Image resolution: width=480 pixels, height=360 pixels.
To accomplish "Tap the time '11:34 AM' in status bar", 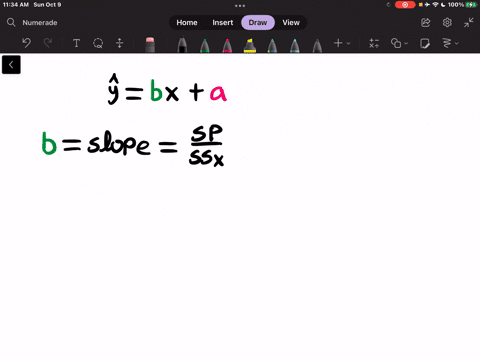I will 16,5.
